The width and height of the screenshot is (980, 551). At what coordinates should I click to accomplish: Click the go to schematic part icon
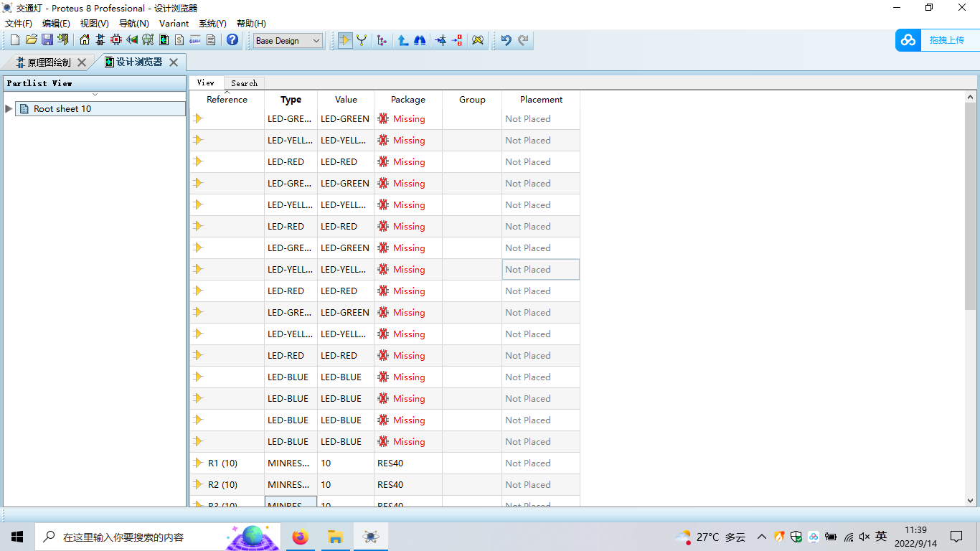[x=440, y=40]
